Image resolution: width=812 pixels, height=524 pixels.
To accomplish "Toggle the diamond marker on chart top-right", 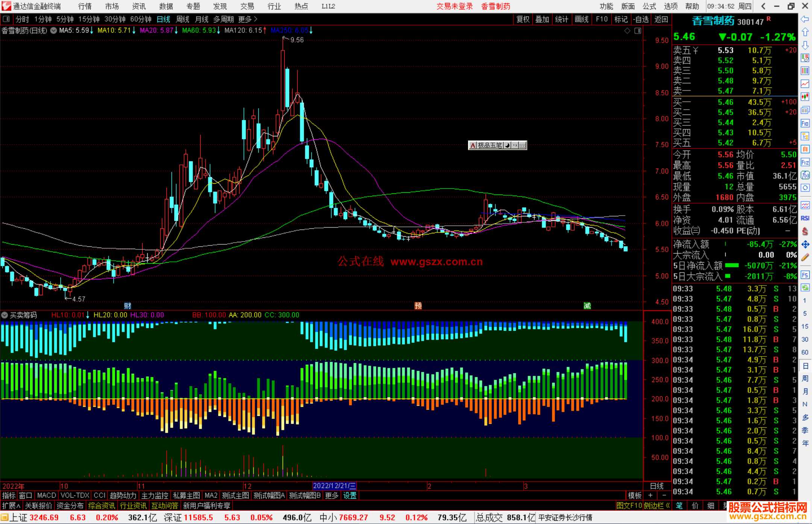I will tap(627, 31).
